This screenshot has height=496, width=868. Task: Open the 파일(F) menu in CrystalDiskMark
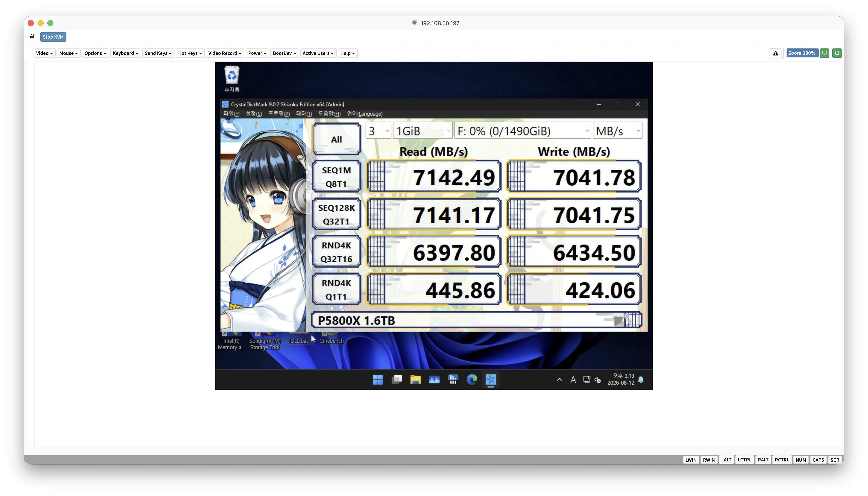click(231, 114)
